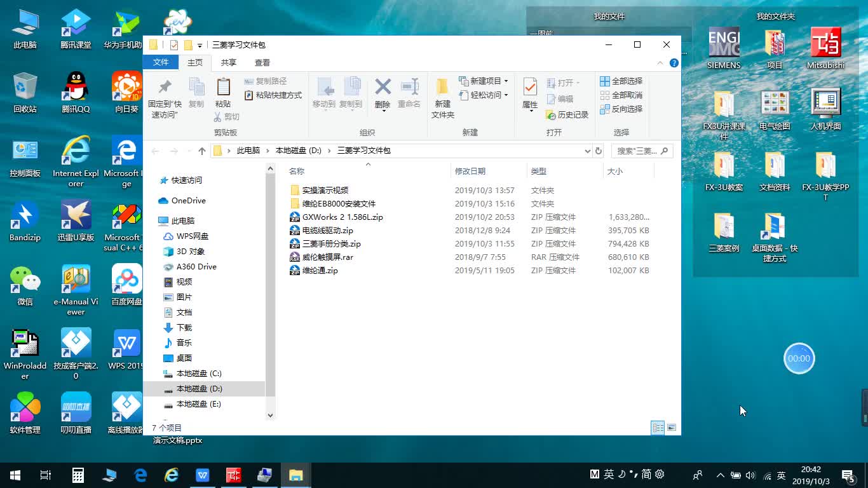Click Paste shortcut (粘贴快捷方式)
The width and height of the screenshot is (868, 488).
(273, 95)
